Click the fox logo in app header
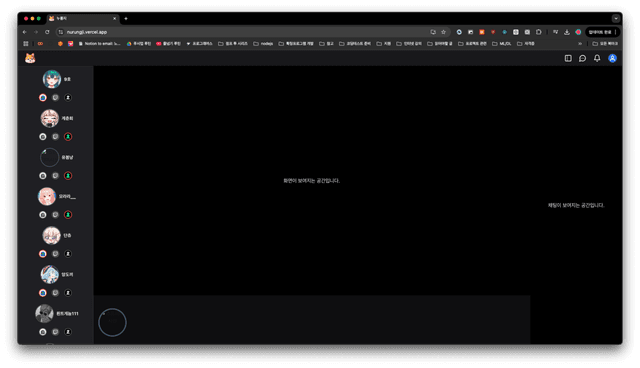Image resolution: width=640 pixels, height=368 pixels. pos(30,58)
